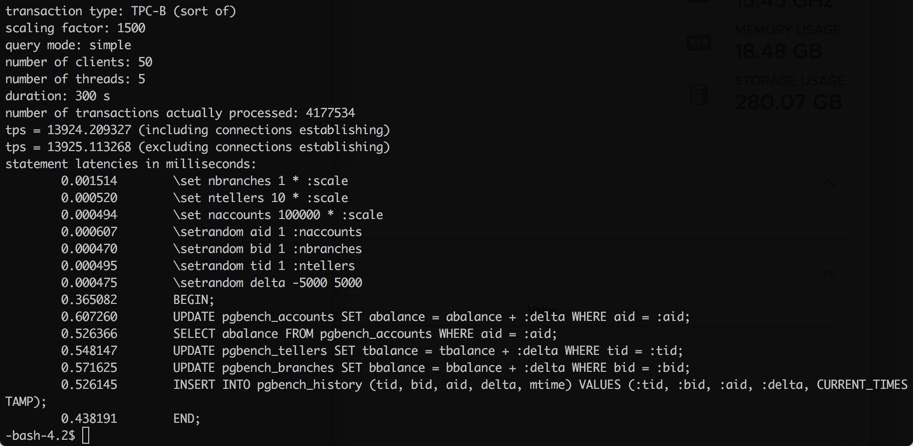This screenshot has width=913, height=446.
Task: Collapse the upper panel using its chevron
Action: tap(829, 184)
